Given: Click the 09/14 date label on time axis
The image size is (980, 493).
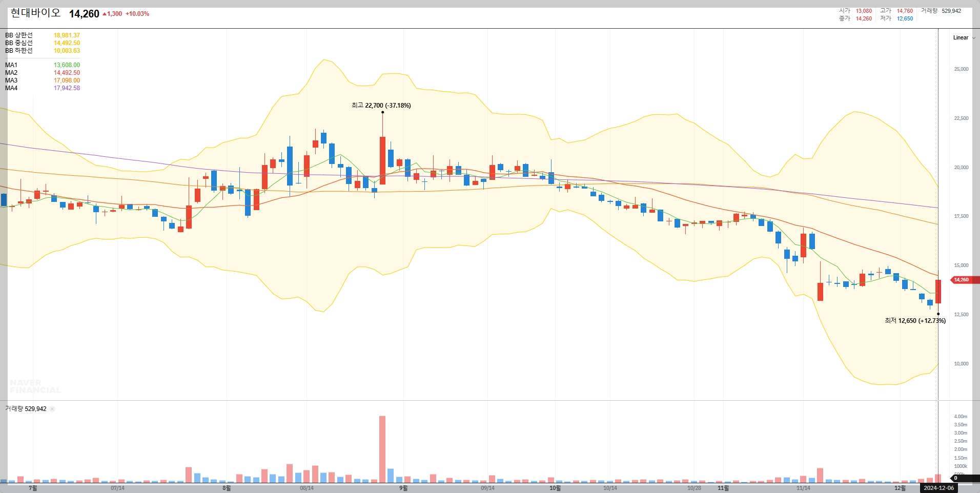Looking at the screenshot, I should [487, 488].
